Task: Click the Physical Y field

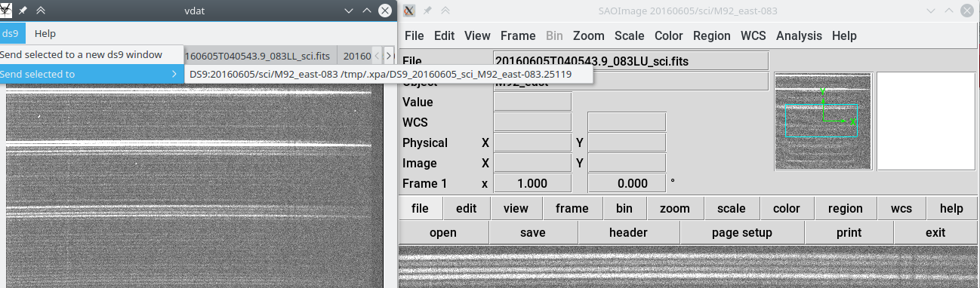Action: pyautogui.click(x=627, y=142)
